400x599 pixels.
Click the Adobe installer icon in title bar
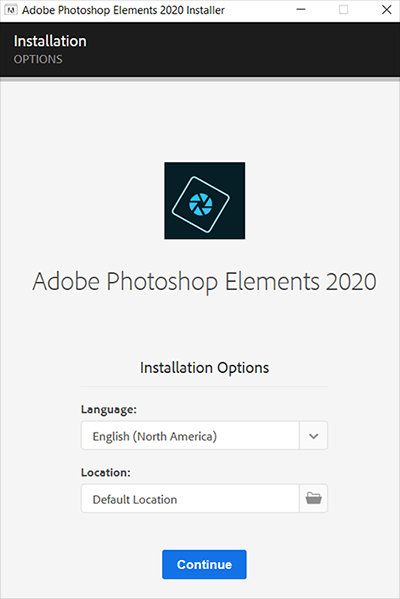(10, 10)
